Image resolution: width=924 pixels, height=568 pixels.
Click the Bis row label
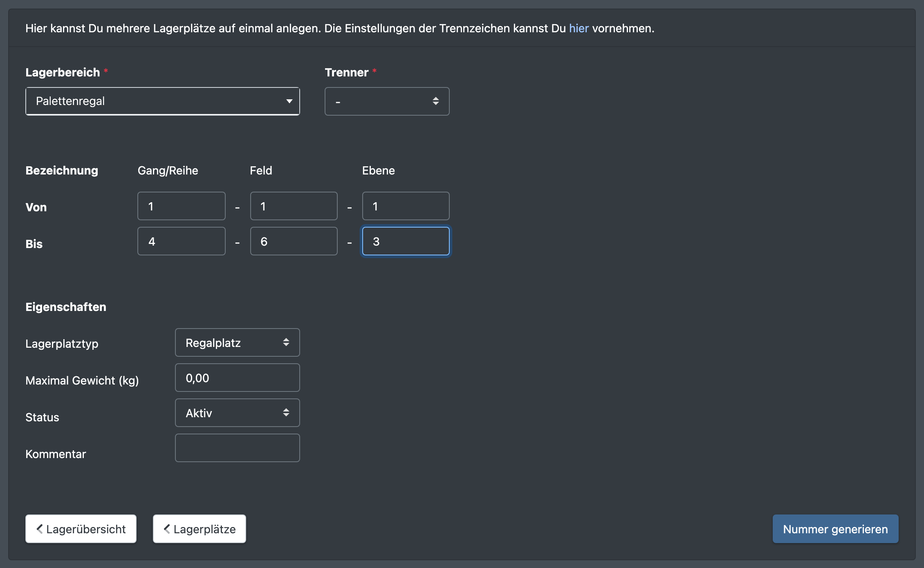(34, 244)
